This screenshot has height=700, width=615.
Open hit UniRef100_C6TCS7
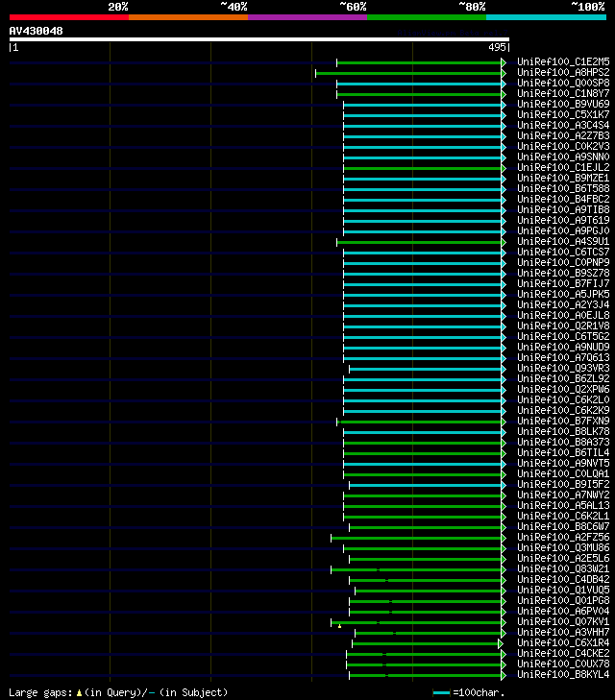click(563, 252)
